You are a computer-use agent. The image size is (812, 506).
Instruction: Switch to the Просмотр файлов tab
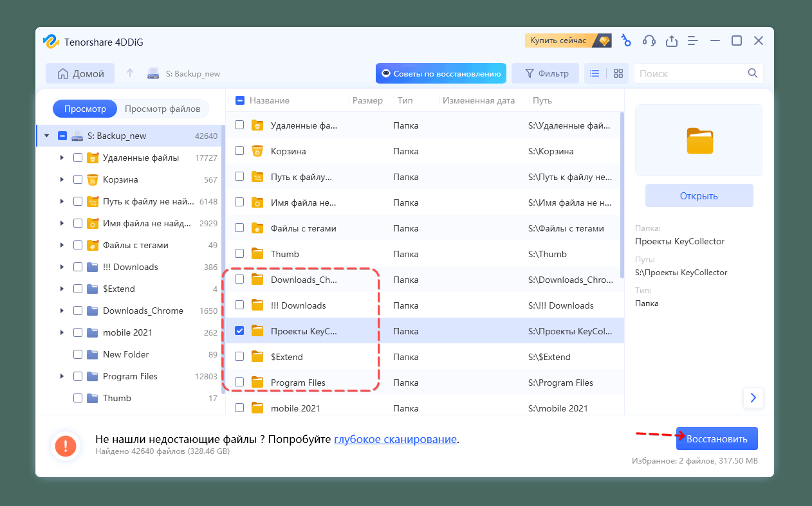[x=163, y=109]
